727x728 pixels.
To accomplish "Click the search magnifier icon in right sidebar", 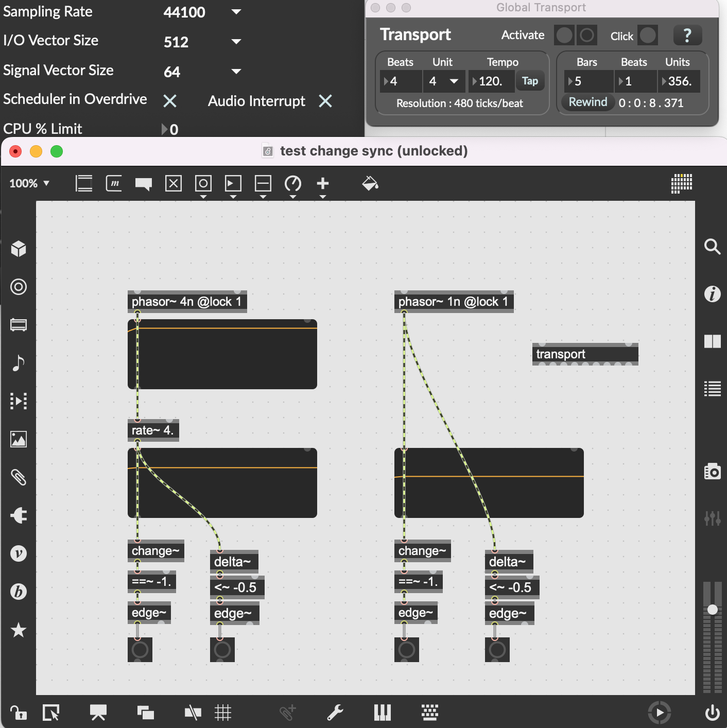I will (x=712, y=247).
